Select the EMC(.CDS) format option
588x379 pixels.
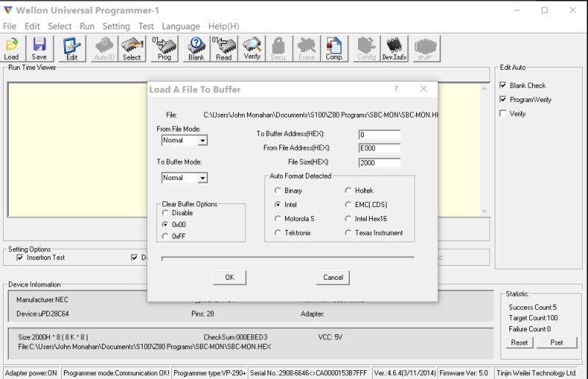(348, 204)
